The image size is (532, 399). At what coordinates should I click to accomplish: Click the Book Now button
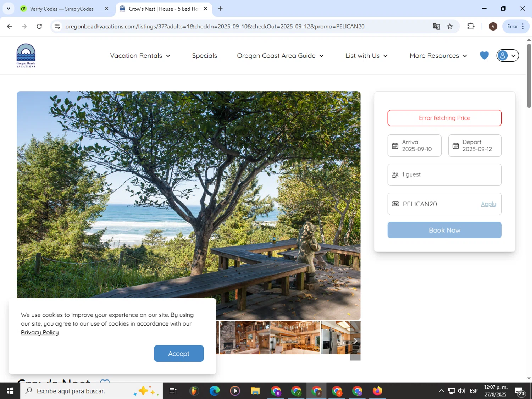point(444,230)
